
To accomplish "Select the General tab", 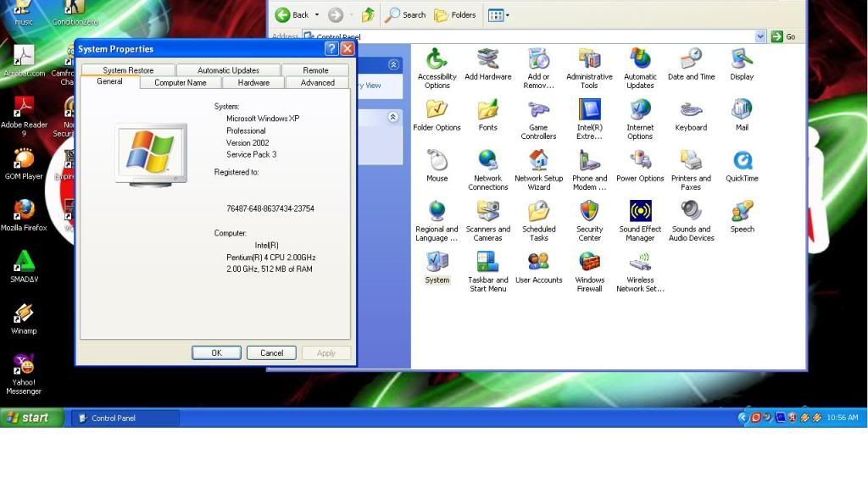I will pyautogui.click(x=109, y=81).
